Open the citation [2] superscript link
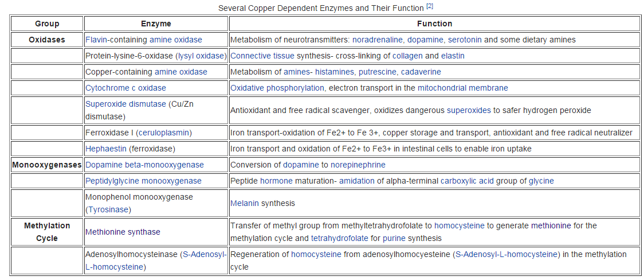644x280 pixels. 430,6
